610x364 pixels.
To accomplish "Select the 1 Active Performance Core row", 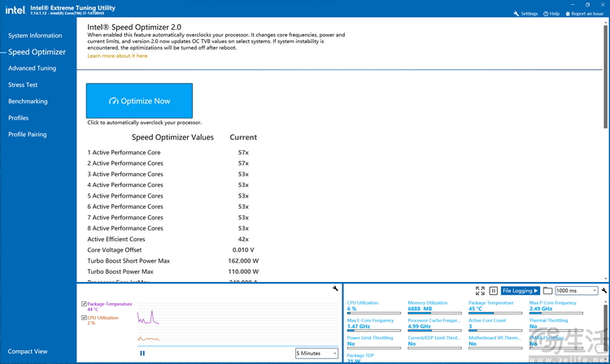I will click(x=173, y=152).
